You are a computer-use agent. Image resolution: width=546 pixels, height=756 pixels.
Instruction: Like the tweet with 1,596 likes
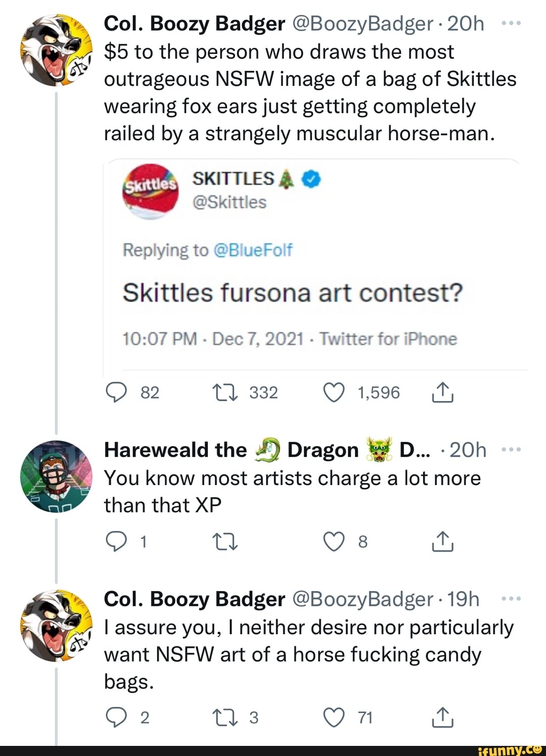[334, 392]
